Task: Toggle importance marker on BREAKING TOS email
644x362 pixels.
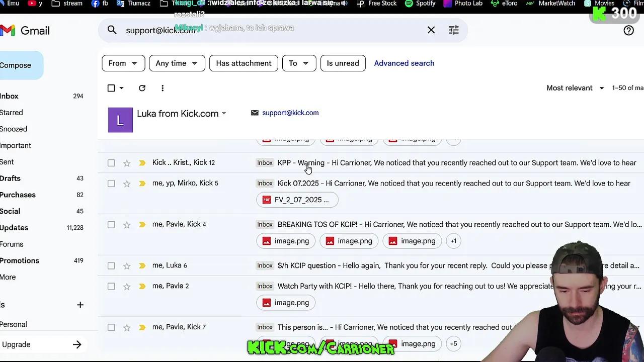Action: (x=142, y=225)
